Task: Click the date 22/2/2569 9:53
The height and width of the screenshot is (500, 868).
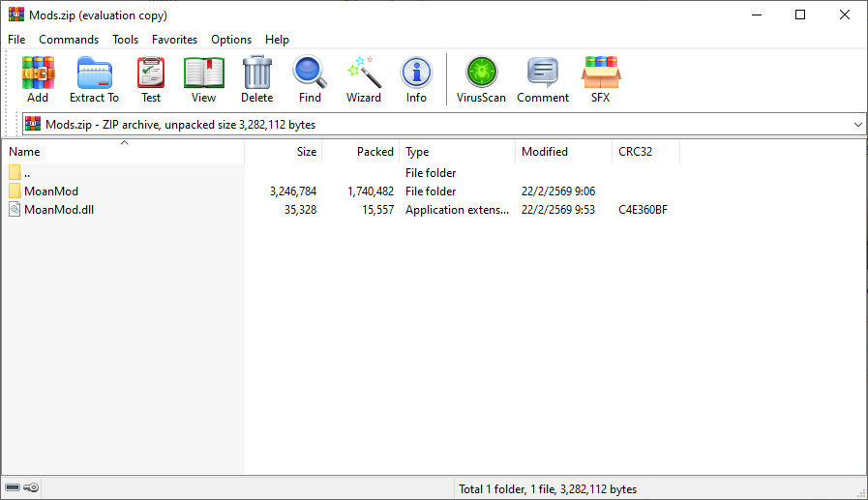Action: tap(558, 210)
